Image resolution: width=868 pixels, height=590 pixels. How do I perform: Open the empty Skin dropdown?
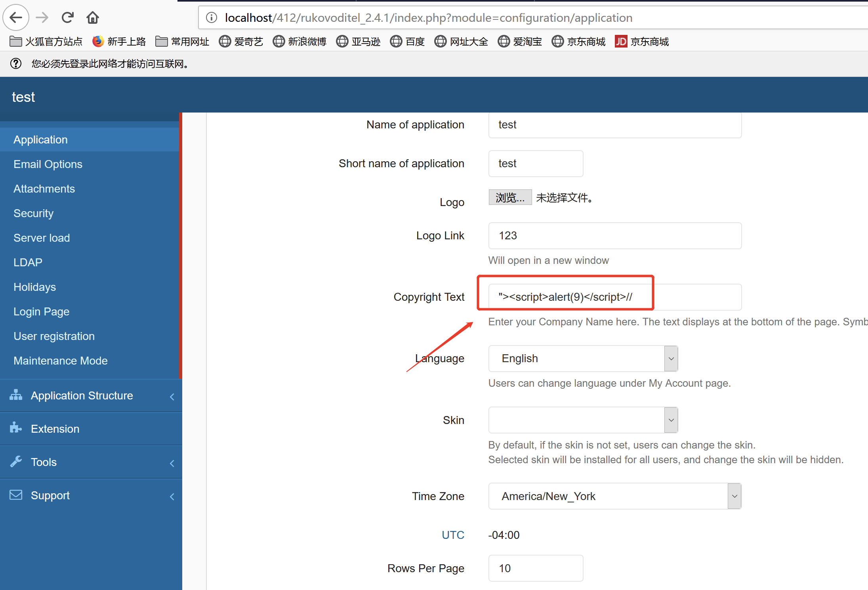click(x=583, y=420)
